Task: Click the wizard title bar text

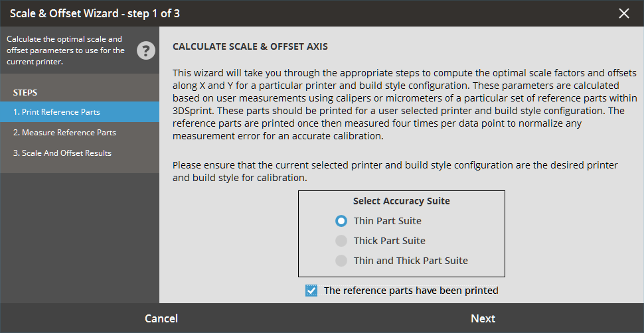Action: coord(94,13)
